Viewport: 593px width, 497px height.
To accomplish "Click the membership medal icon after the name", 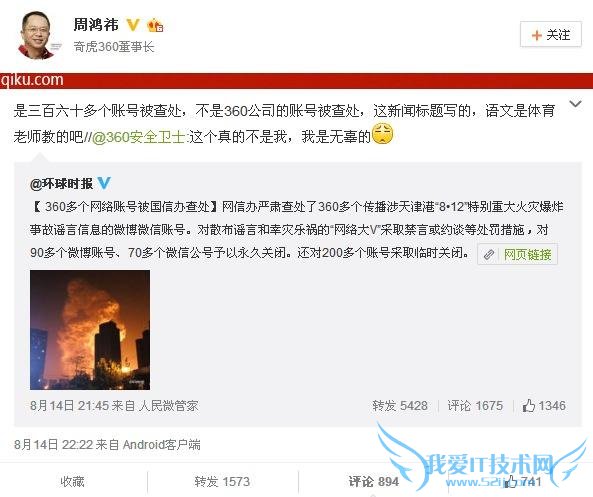I will click(x=155, y=25).
